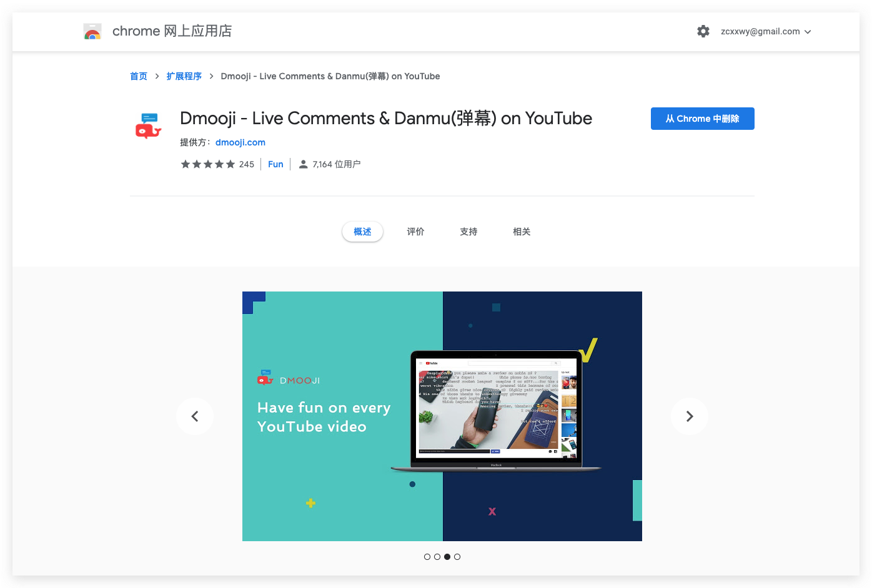Select the second carousel dot
The height and width of the screenshot is (588, 872).
click(x=437, y=557)
